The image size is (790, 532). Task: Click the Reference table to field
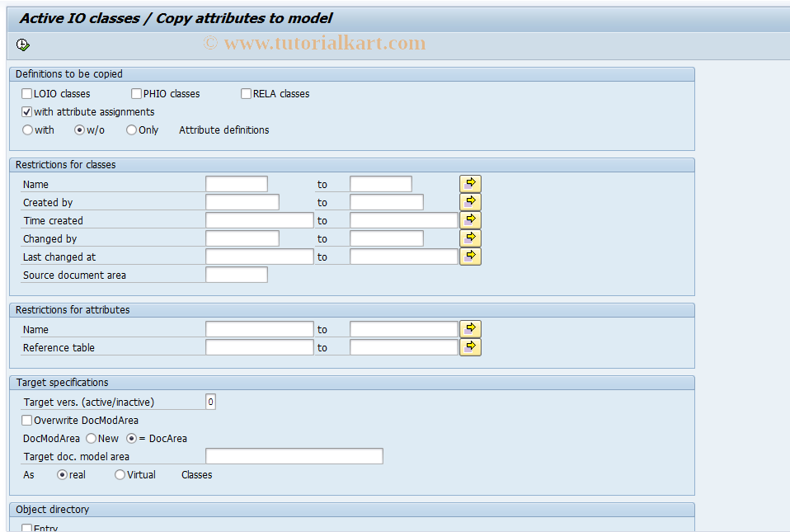click(x=404, y=347)
